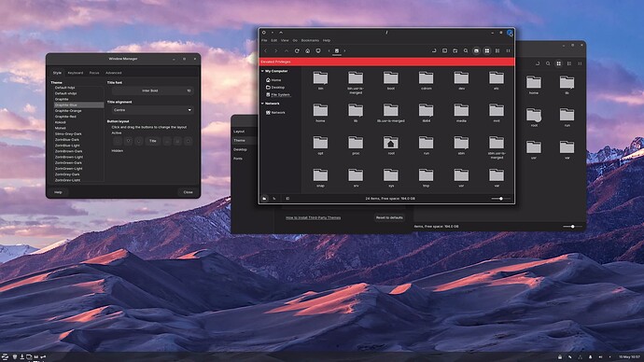Open the 'media' folder
Image resolution: width=644 pixels, height=362 pixels.
[x=461, y=113]
